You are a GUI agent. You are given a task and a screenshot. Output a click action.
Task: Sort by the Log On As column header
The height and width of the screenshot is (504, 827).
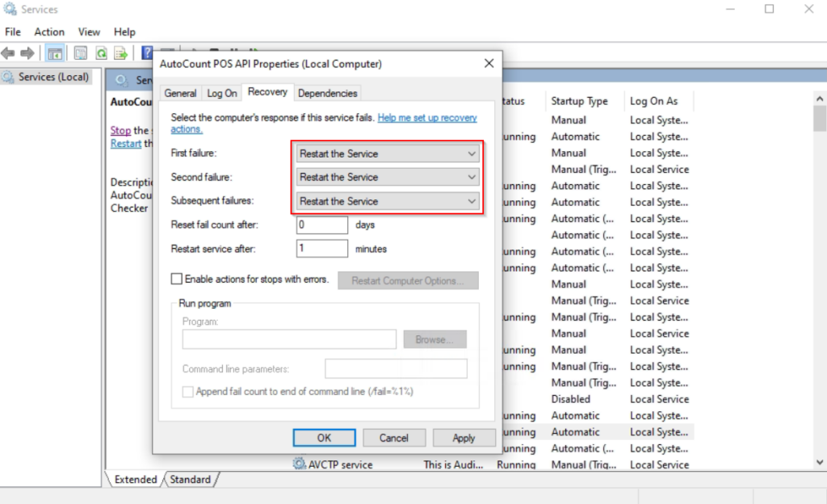point(653,101)
